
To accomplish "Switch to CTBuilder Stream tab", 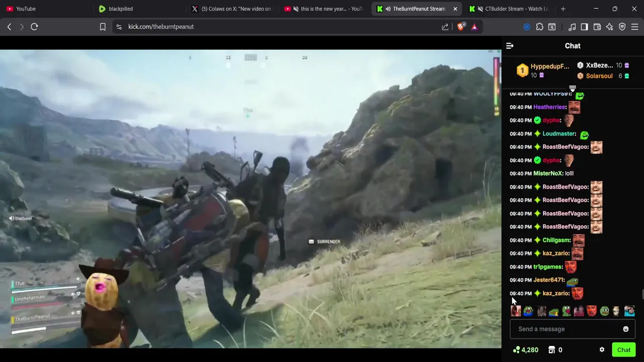I will 509,9.
